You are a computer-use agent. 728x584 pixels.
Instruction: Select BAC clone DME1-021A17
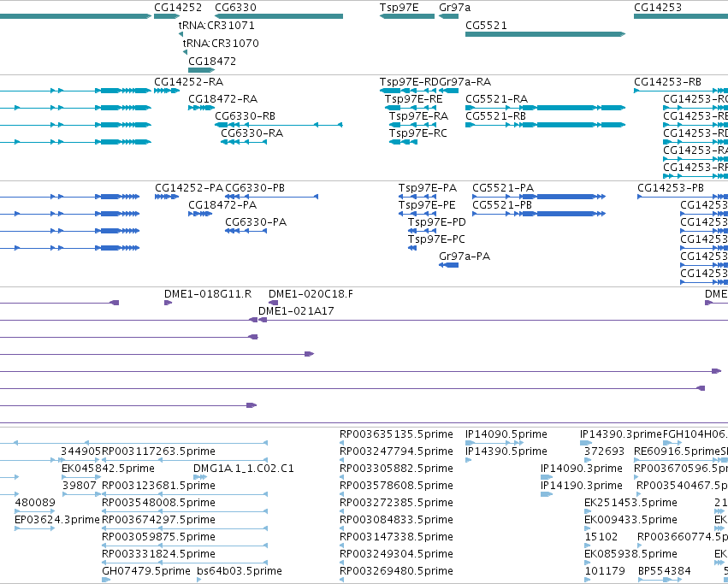(296, 311)
